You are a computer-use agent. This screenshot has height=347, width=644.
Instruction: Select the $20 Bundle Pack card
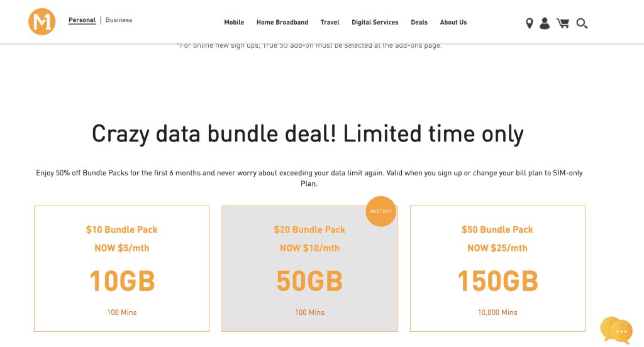coord(309,268)
